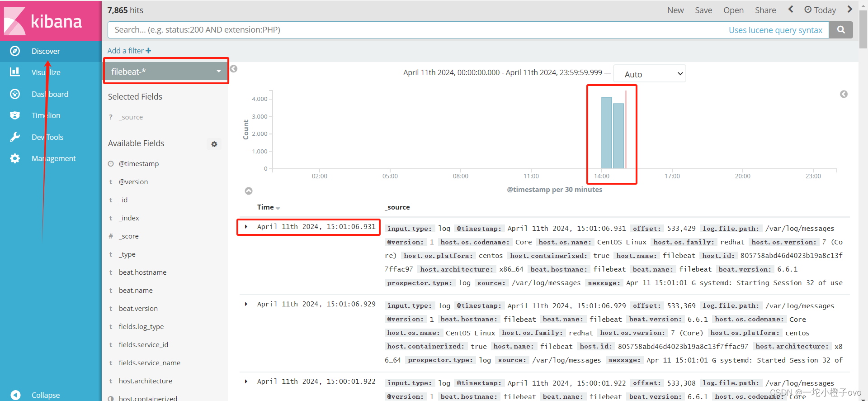Image resolution: width=868 pixels, height=401 pixels.
Task: Select the _index field
Action: click(129, 218)
